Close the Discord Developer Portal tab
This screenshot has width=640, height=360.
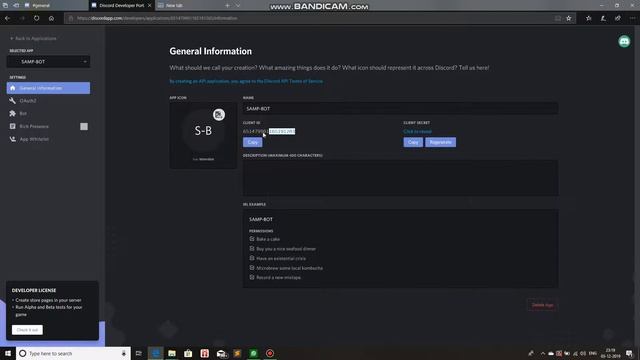pos(149,5)
